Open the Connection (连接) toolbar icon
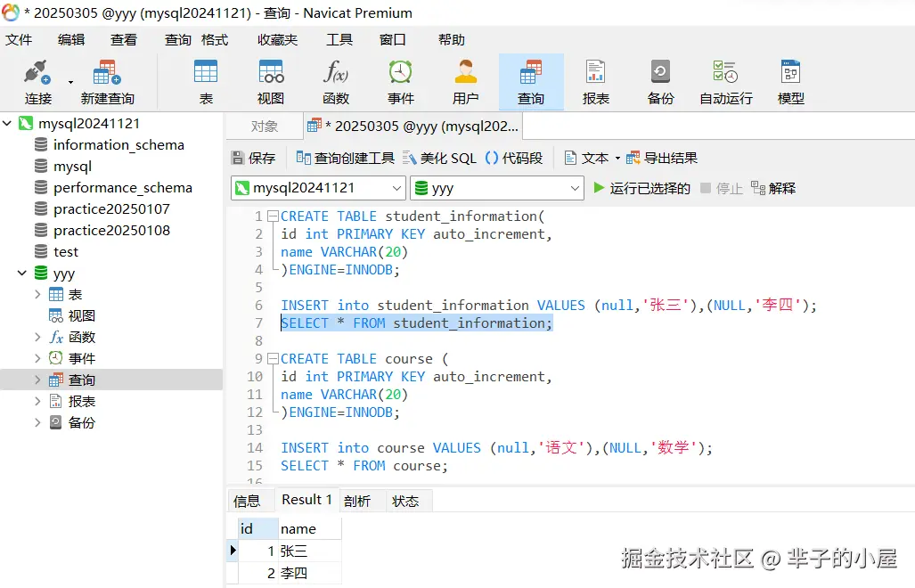 click(x=38, y=82)
